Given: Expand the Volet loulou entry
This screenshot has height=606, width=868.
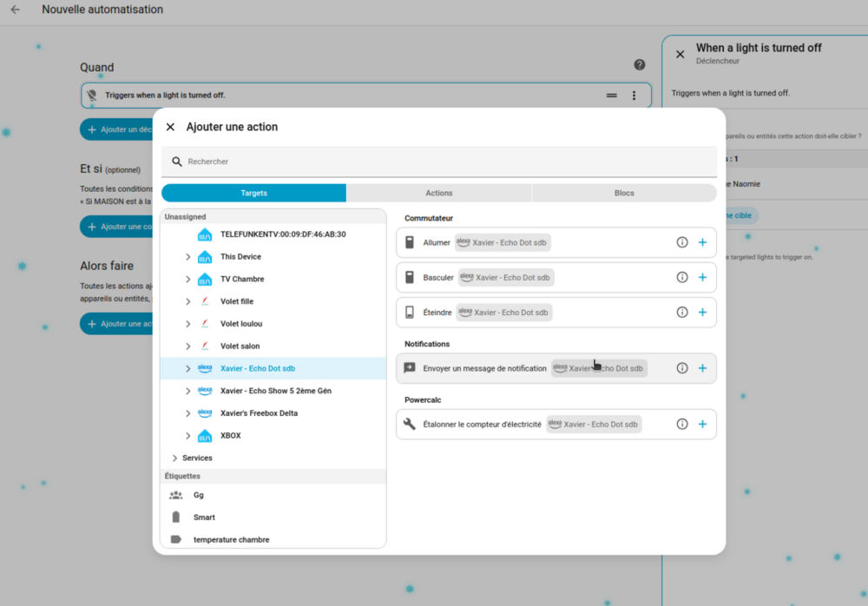Looking at the screenshot, I should pos(187,324).
